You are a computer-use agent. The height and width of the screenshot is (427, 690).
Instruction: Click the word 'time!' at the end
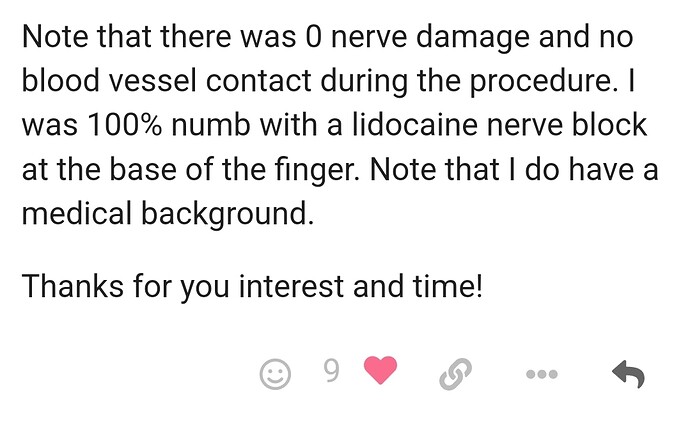[x=448, y=286]
